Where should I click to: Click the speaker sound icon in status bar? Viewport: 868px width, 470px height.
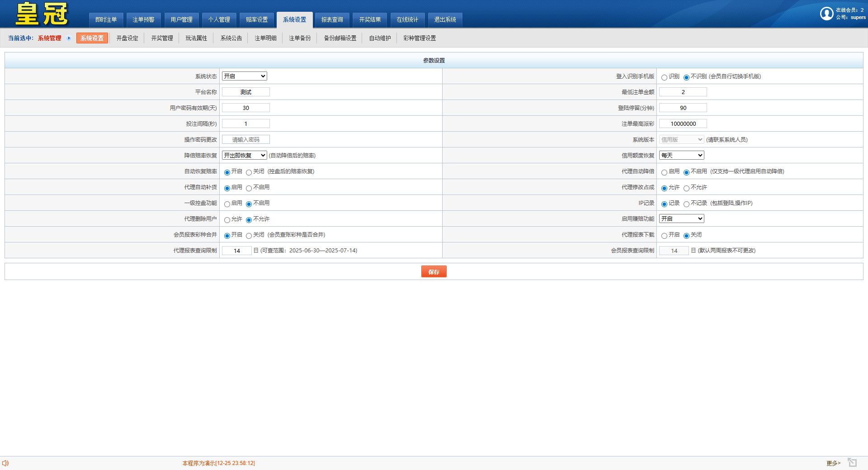5,463
